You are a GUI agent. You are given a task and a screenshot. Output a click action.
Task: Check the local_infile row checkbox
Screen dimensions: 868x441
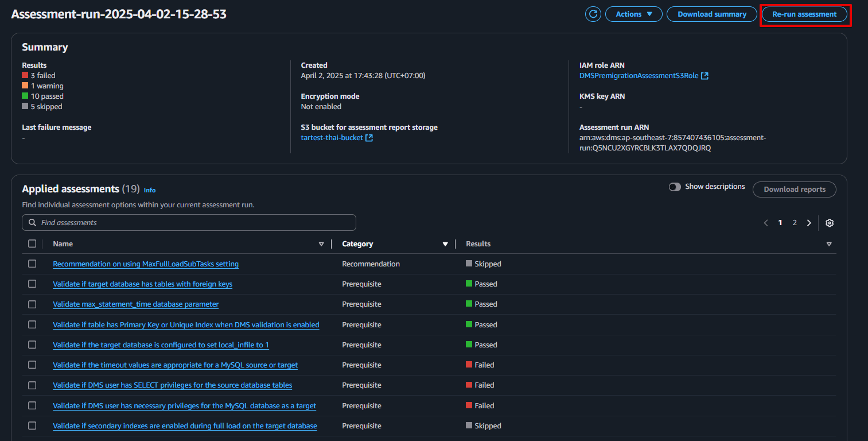[32, 345]
